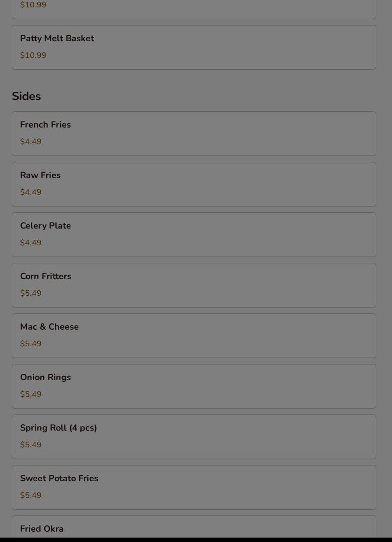The width and height of the screenshot is (392, 542).
Task: Click the Sweet Potato Fries price
Action: (31, 495)
